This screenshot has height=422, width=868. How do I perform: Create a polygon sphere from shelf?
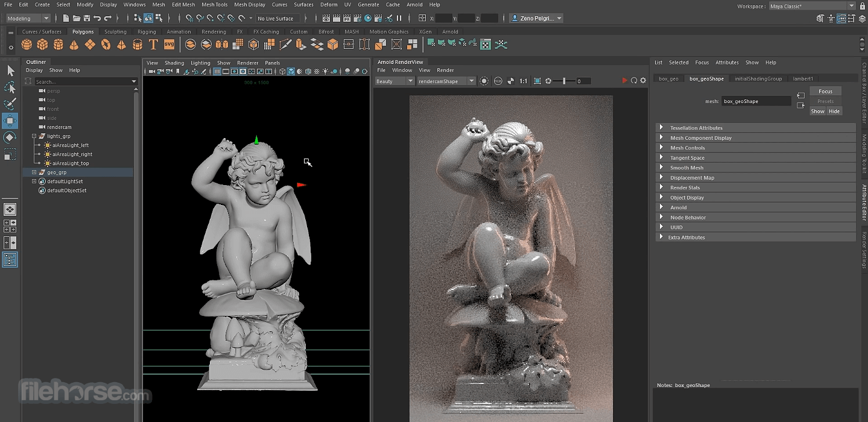[x=27, y=44]
